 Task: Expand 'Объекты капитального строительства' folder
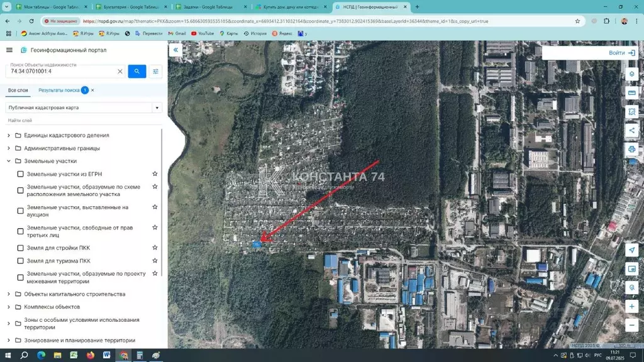9,294
